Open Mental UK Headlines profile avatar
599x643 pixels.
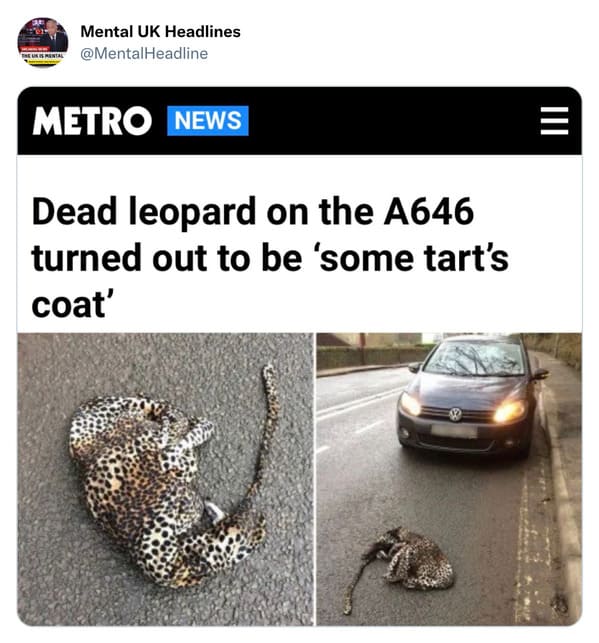coord(43,42)
